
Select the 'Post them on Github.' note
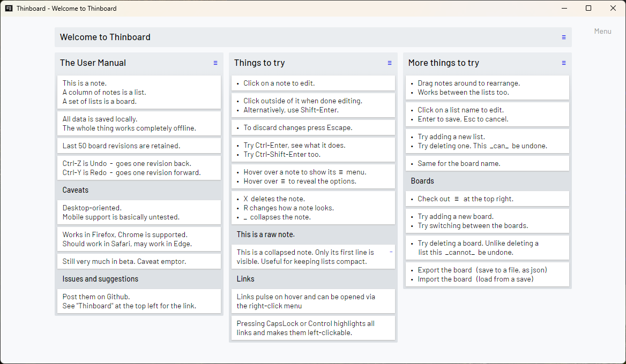tap(139, 301)
